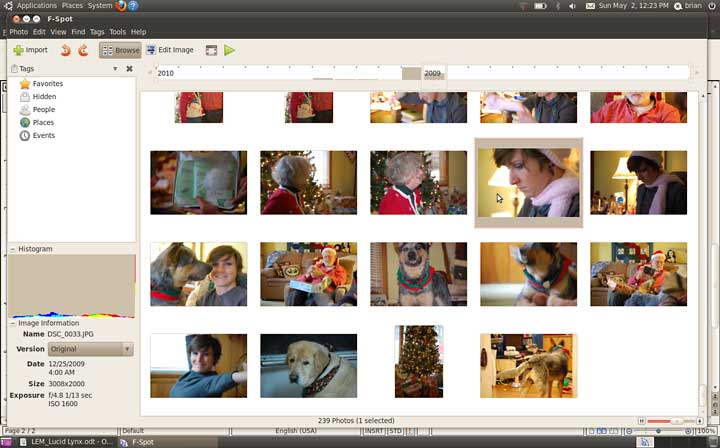Start the slideshow play button
The height and width of the screenshot is (448, 720).
click(230, 50)
